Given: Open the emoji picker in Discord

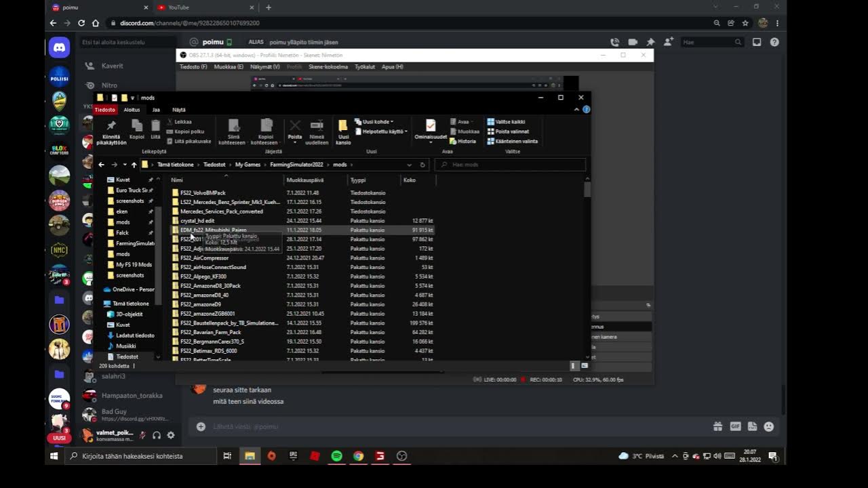Looking at the screenshot, I should (x=769, y=426).
